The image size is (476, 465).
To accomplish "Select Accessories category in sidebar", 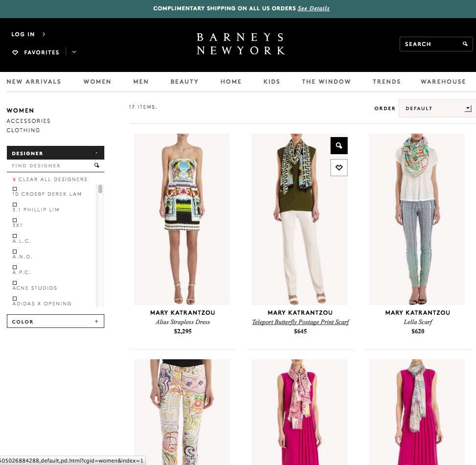I will (x=28, y=121).
